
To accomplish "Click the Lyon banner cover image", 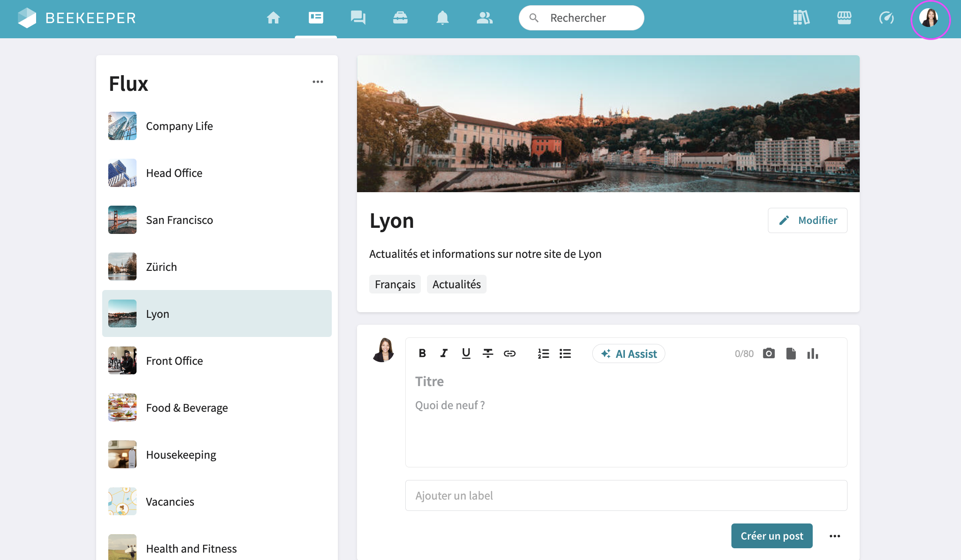I will tap(608, 123).
